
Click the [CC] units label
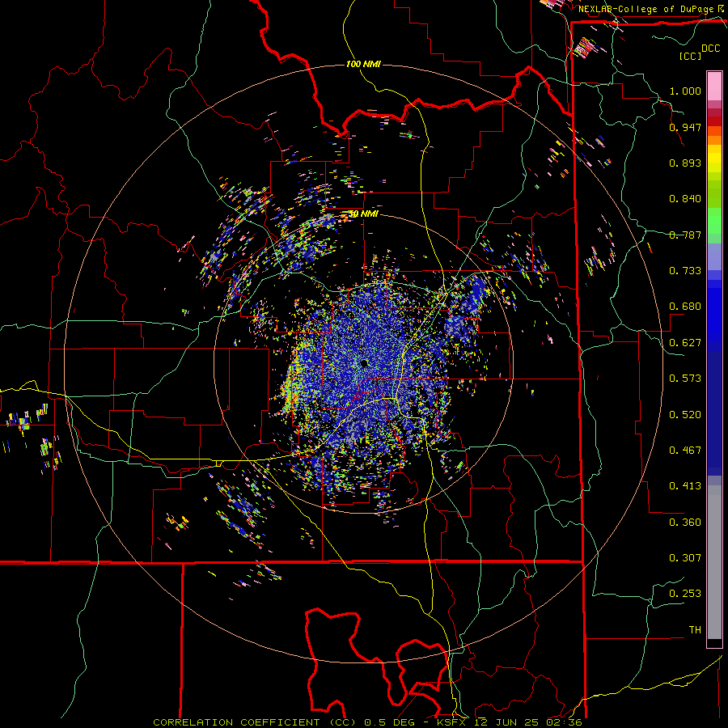690,56
